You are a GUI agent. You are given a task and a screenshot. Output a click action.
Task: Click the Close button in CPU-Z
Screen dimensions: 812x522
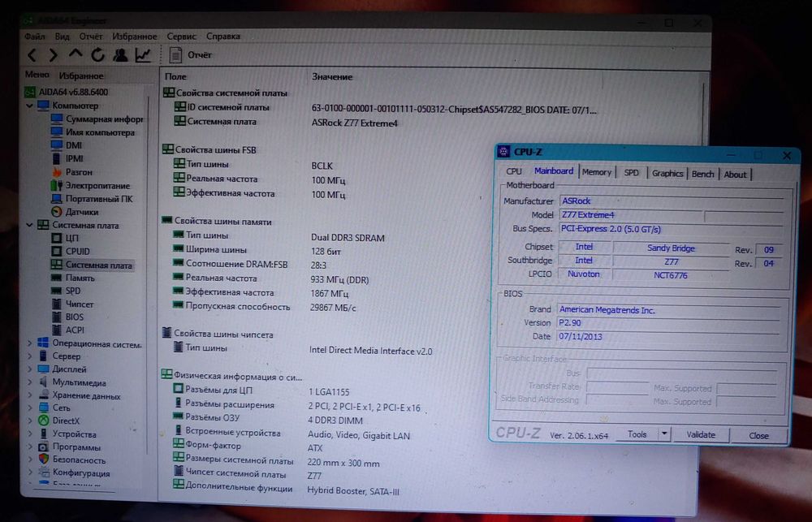coord(758,435)
